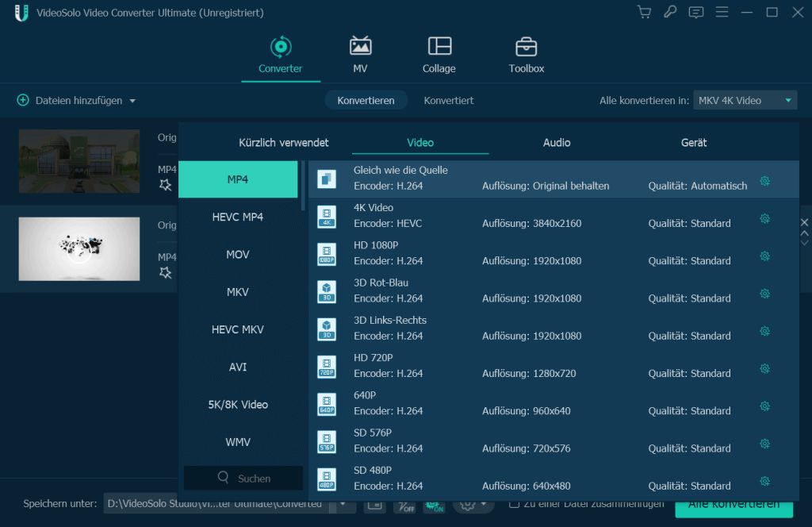Open settings gear for HD 1080P preset
The image size is (812, 527).
point(764,256)
